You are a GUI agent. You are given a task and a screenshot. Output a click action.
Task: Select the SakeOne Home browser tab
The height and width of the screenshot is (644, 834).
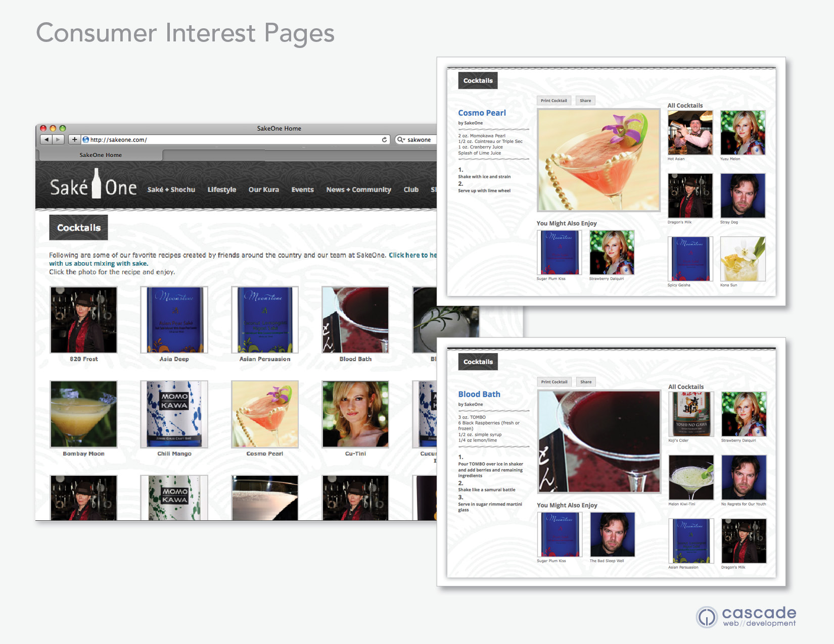(101, 155)
